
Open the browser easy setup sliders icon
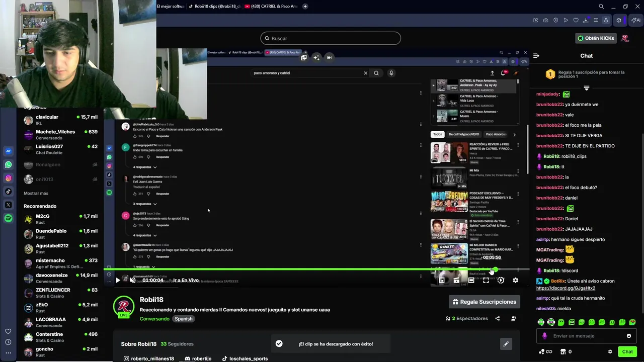click(x=596, y=20)
